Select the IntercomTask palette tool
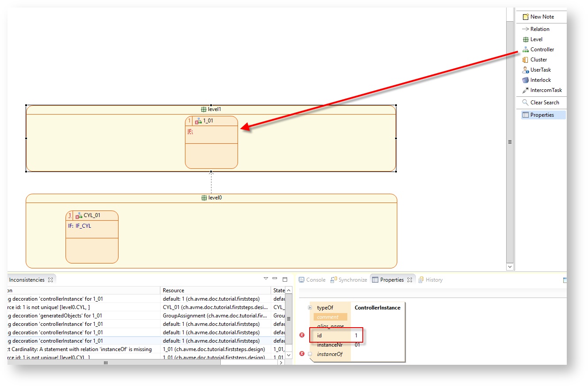The width and height of the screenshot is (588, 386). coord(546,90)
